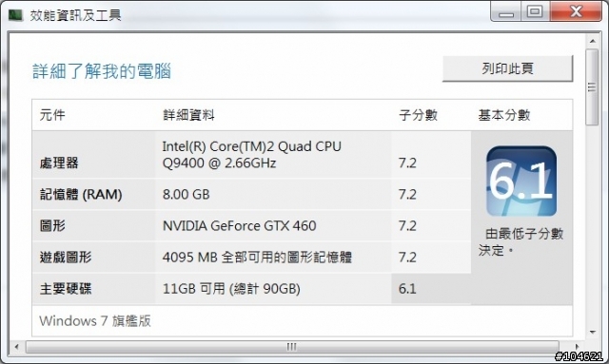Viewport: 609px width, 364px height.
Task: Click the window title bar app icon
Action: [15, 15]
